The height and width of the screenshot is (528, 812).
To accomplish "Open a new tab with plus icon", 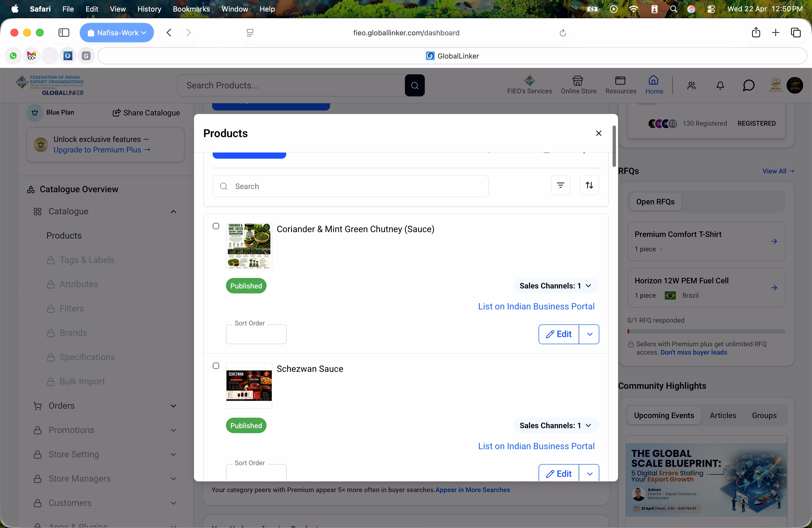I will (x=776, y=32).
